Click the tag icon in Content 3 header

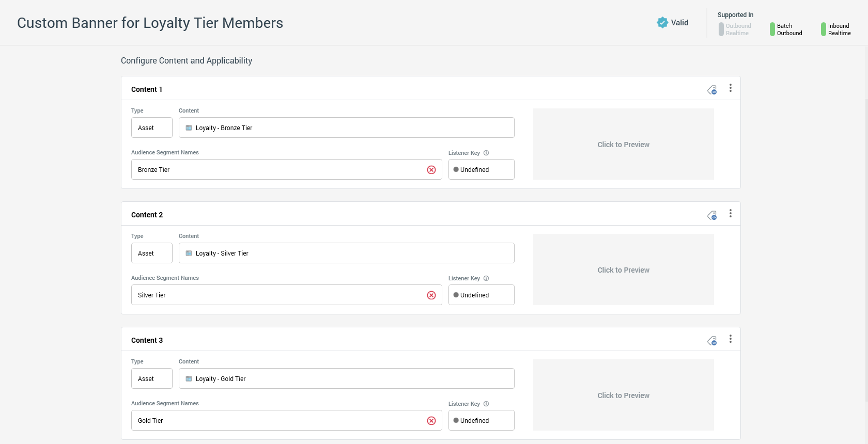coord(712,341)
